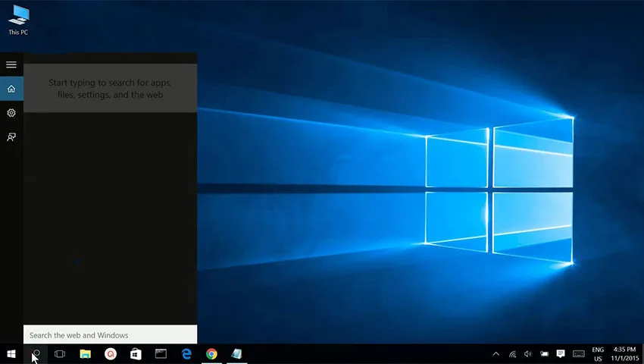The width and height of the screenshot is (644, 364).
Task: Open the Action Center notifications icon
Action: click(x=561, y=353)
